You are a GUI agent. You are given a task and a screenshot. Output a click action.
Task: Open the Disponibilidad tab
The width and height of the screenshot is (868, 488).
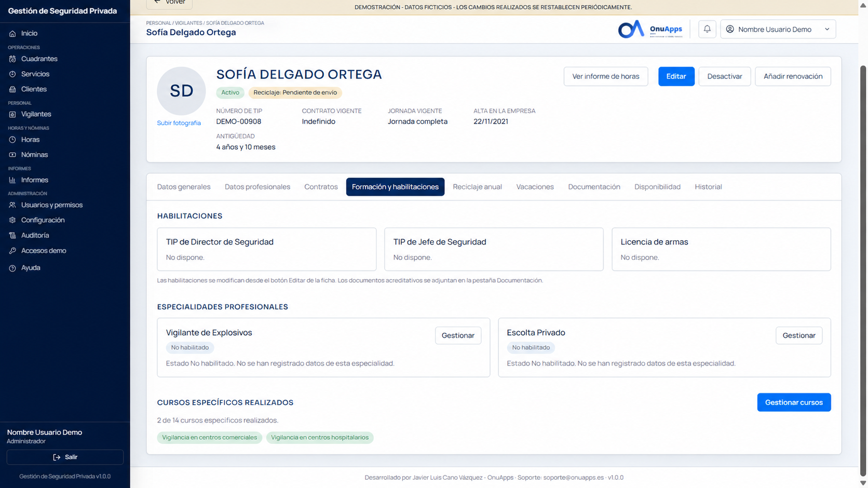(657, 187)
